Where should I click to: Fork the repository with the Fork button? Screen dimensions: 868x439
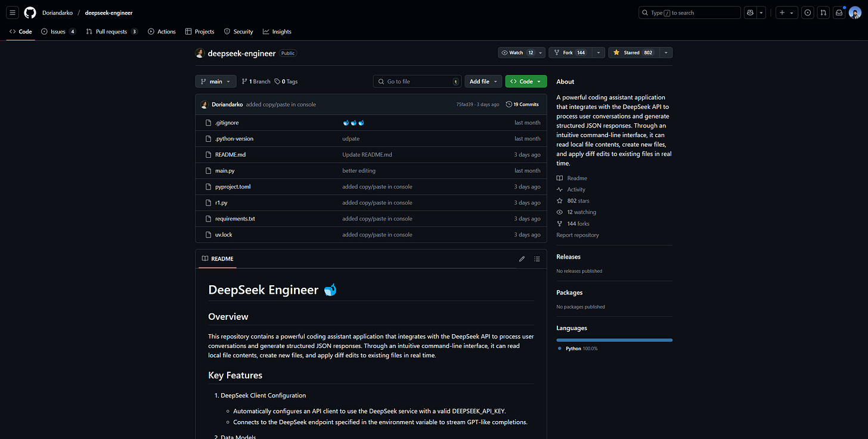[571, 52]
